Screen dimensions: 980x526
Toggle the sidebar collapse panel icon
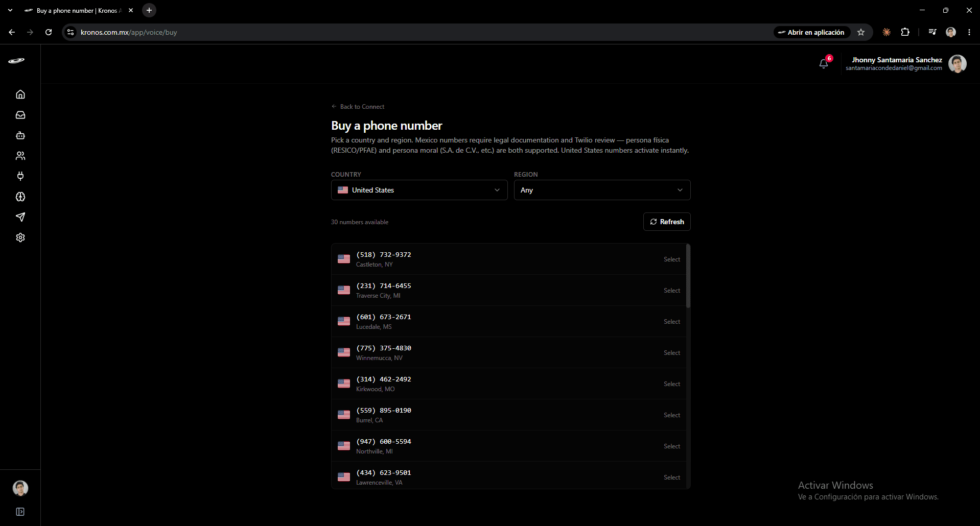pos(20,512)
